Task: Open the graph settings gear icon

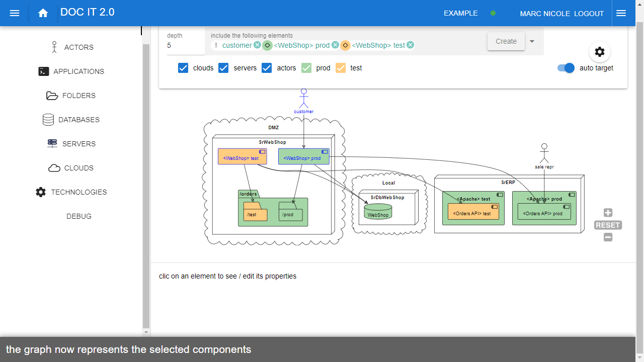Action: (x=599, y=52)
